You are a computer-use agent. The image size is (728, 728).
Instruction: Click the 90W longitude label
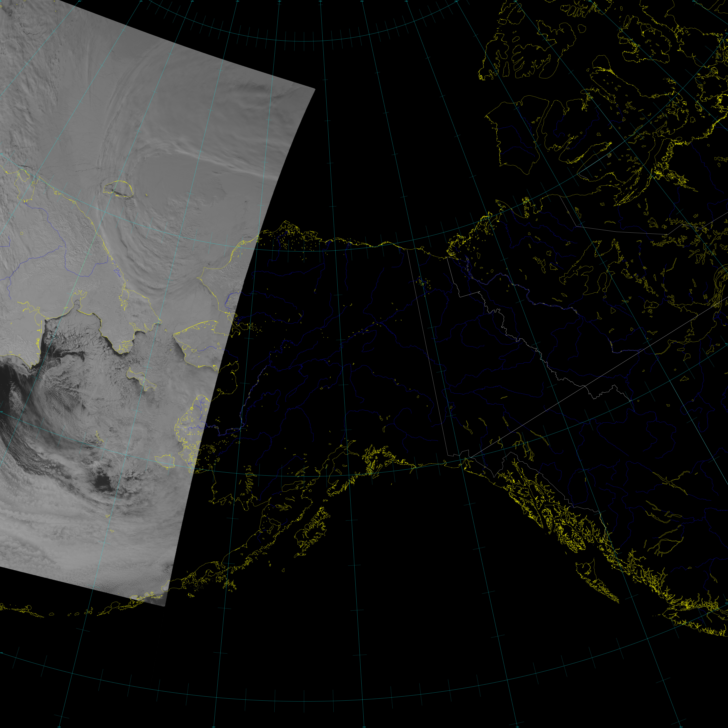point(693,1)
